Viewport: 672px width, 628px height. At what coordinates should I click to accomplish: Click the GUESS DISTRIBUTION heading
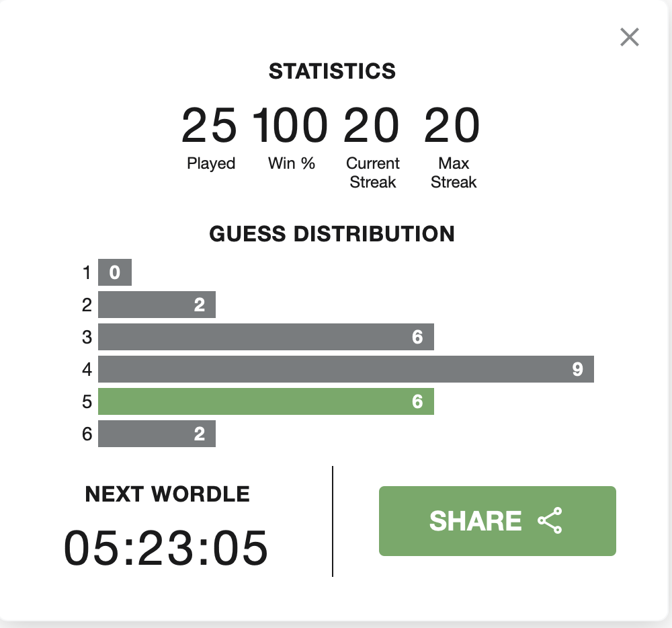(x=332, y=234)
